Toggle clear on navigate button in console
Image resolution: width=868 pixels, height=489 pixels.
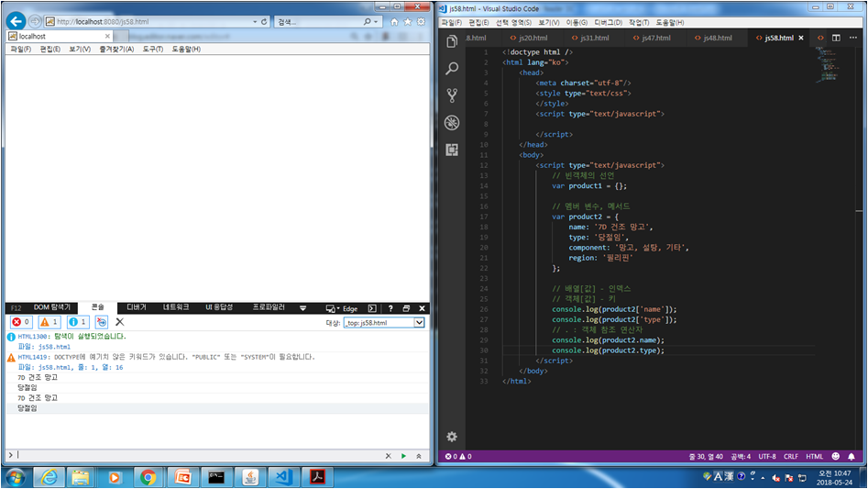click(102, 322)
